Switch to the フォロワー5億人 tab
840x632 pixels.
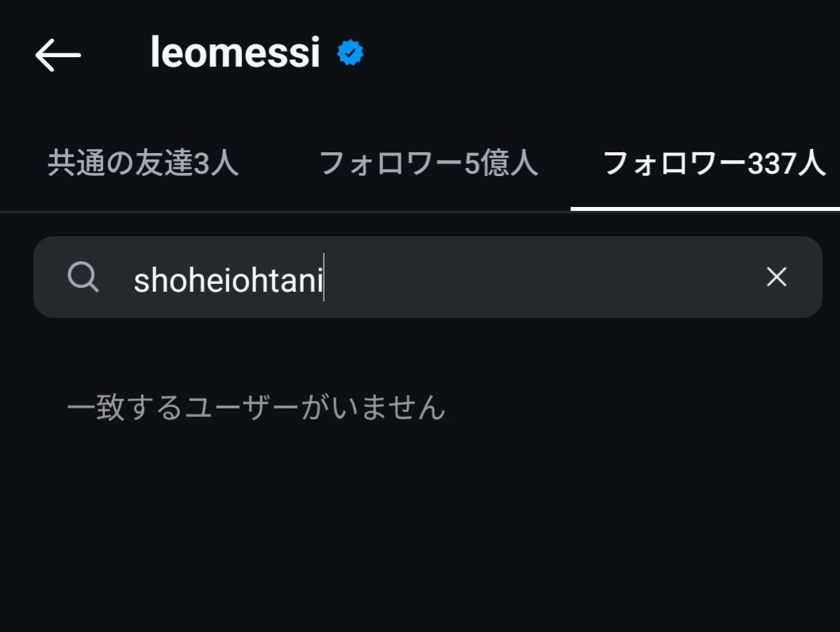coord(428,163)
